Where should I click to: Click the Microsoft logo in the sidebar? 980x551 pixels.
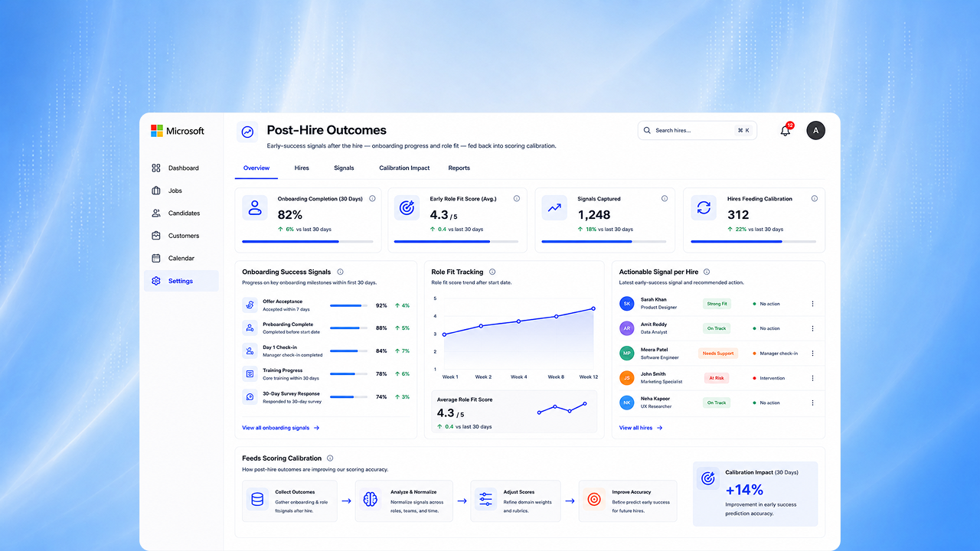[x=178, y=131]
